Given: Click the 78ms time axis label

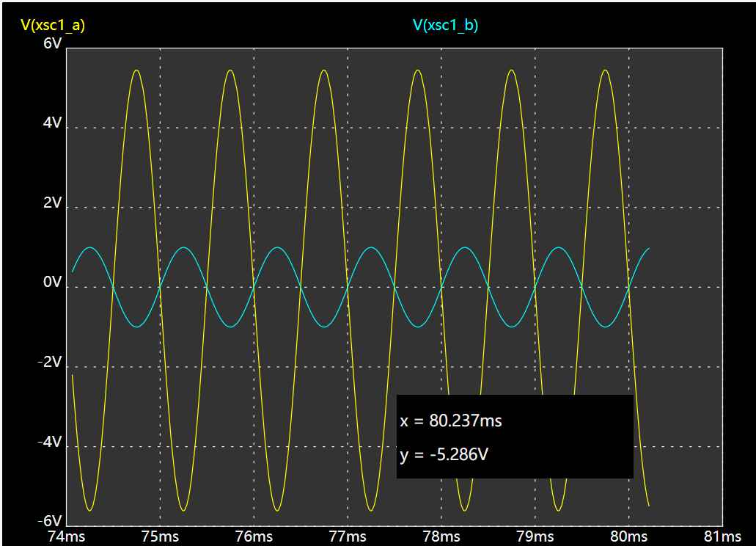Looking at the screenshot, I should pyautogui.click(x=441, y=536).
